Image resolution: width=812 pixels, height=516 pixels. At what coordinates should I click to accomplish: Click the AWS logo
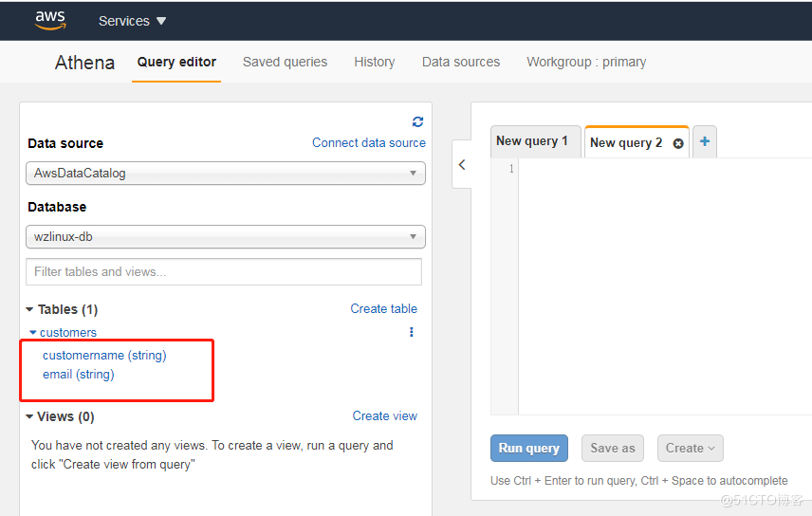50,20
